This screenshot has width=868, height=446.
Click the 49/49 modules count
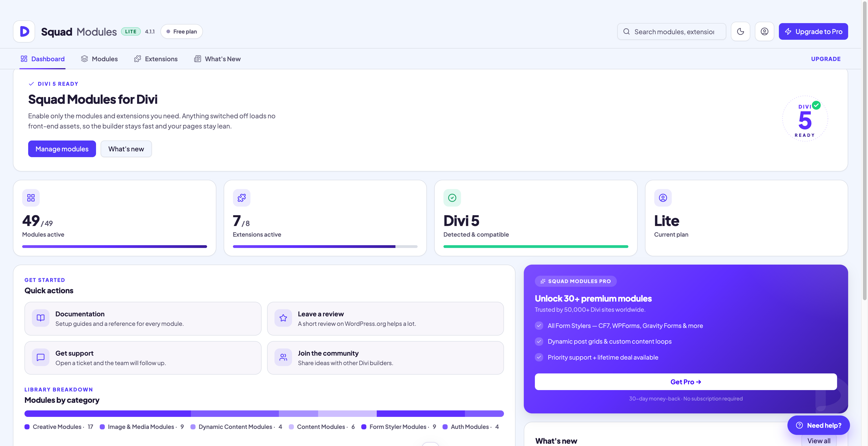pos(37,221)
